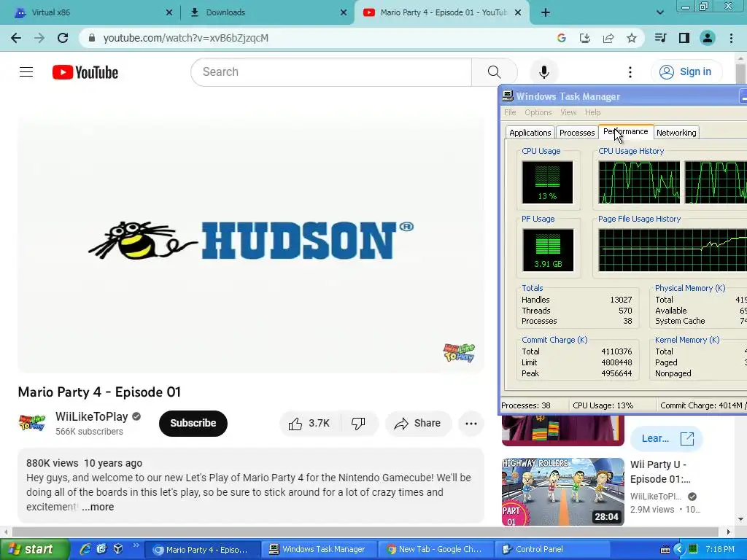
Task: Click the YouTube search magnifier button
Action: click(x=494, y=72)
